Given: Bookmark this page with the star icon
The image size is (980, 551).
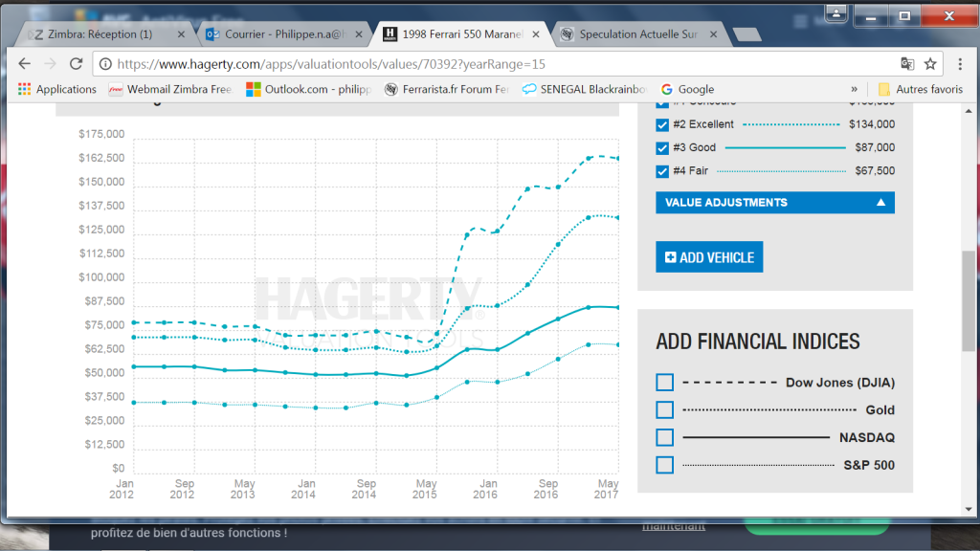Looking at the screenshot, I should pyautogui.click(x=930, y=64).
